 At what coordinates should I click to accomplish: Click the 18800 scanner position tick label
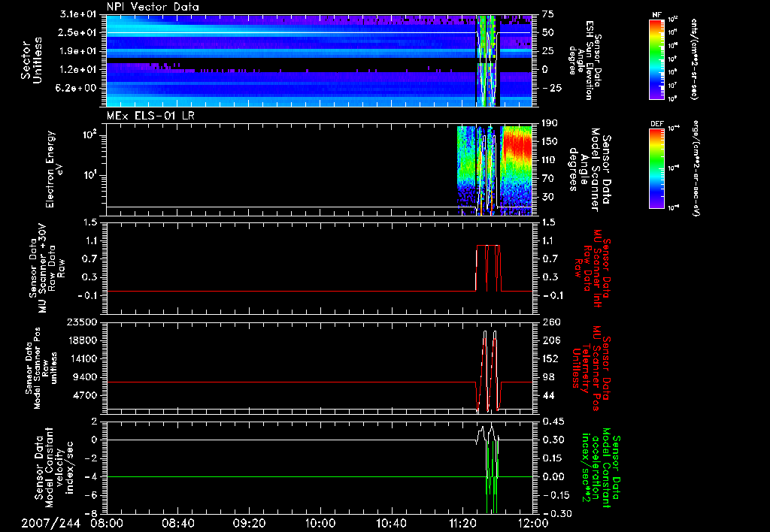click(x=83, y=340)
